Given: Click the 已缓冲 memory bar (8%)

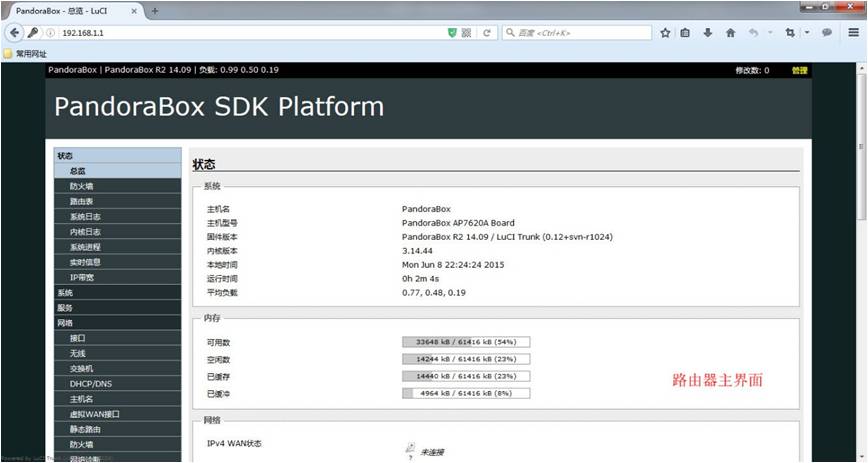Looking at the screenshot, I should (x=466, y=394).
